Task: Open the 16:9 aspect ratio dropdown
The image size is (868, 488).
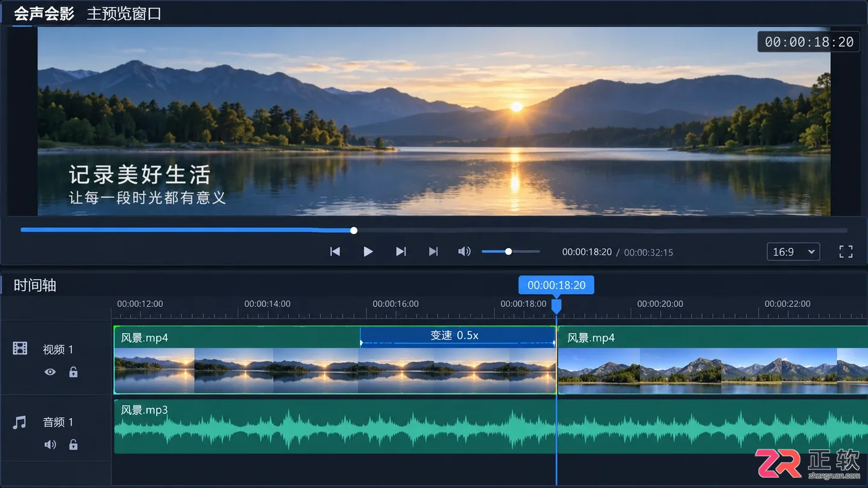Action: (x=793, y=252)
